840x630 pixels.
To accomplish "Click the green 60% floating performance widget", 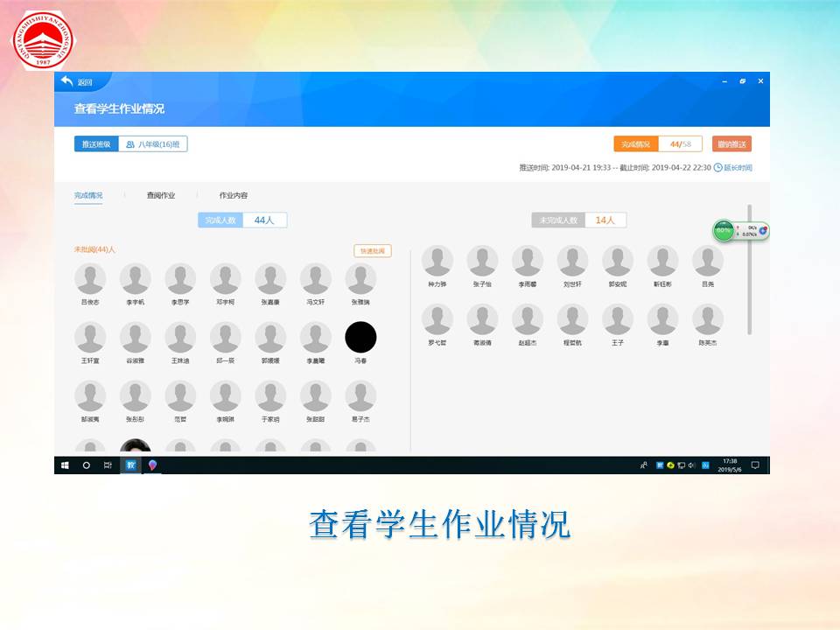I will point(724,231).
